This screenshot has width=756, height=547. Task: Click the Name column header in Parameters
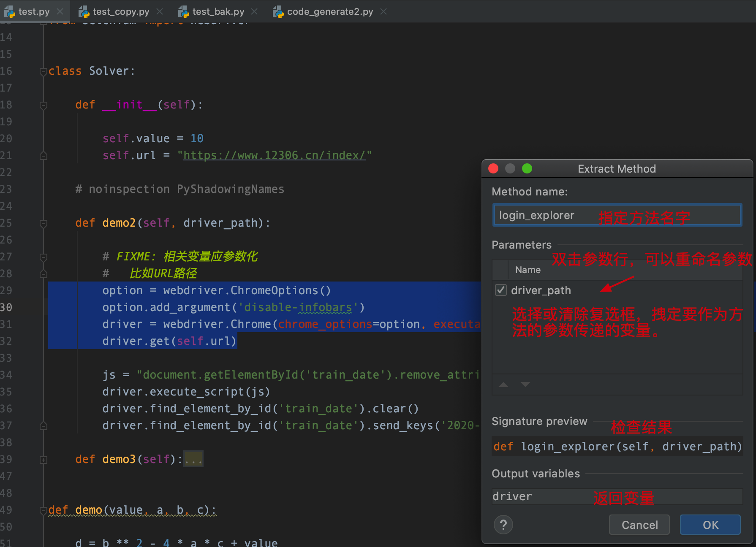point(528,270)
